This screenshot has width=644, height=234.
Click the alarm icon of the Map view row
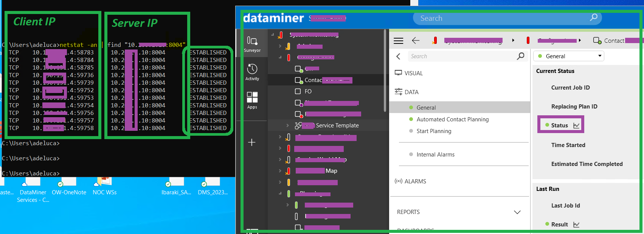point(288,171)
